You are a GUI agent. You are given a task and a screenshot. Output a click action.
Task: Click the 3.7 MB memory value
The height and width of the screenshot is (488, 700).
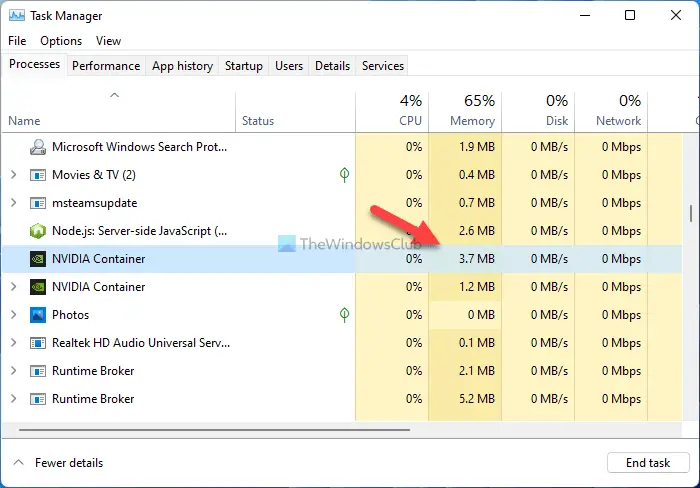pos(477,259)
